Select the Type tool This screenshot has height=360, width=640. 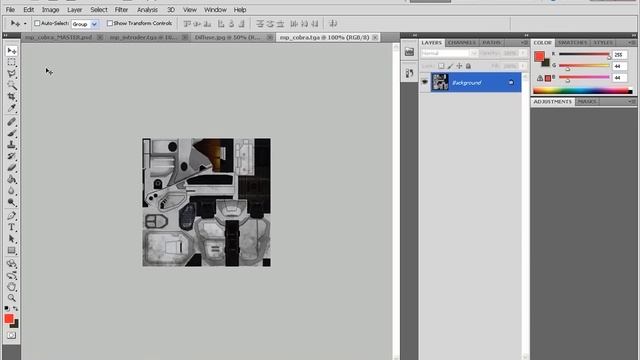pyautogui.click(x=11, y=227)
